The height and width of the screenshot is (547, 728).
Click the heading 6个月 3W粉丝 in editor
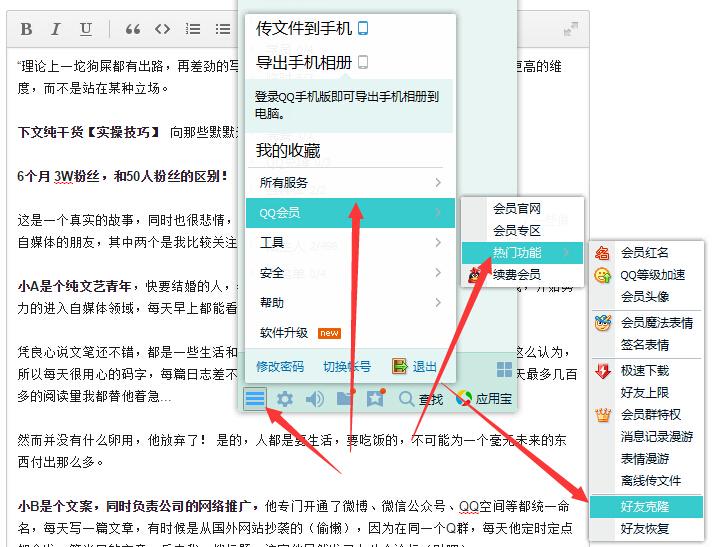pyautogui.click(x=122, y=176)
